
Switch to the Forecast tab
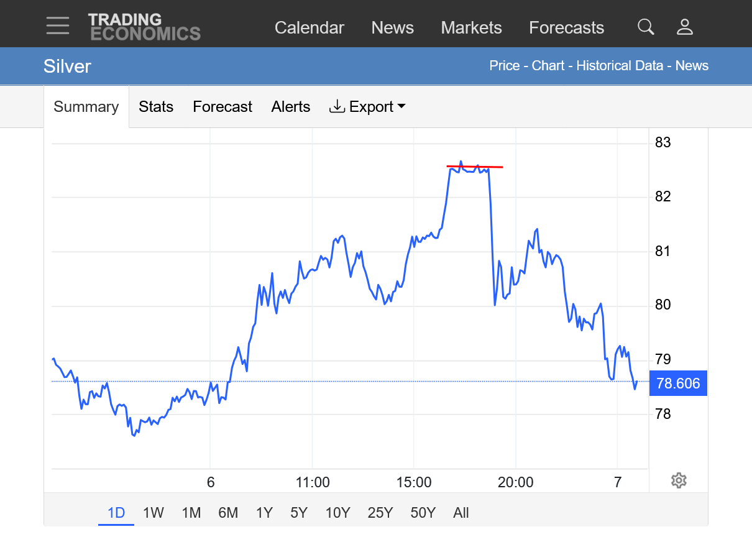click(222, 107)
